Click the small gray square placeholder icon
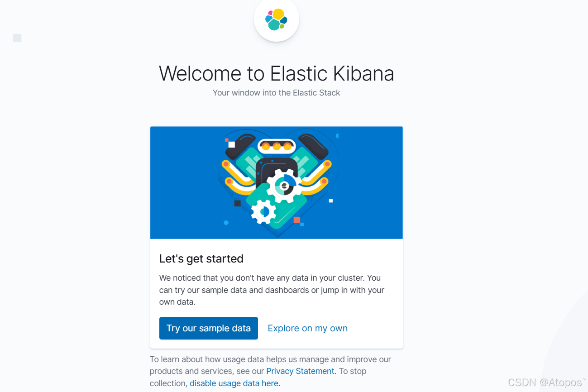 pos(17,38)
